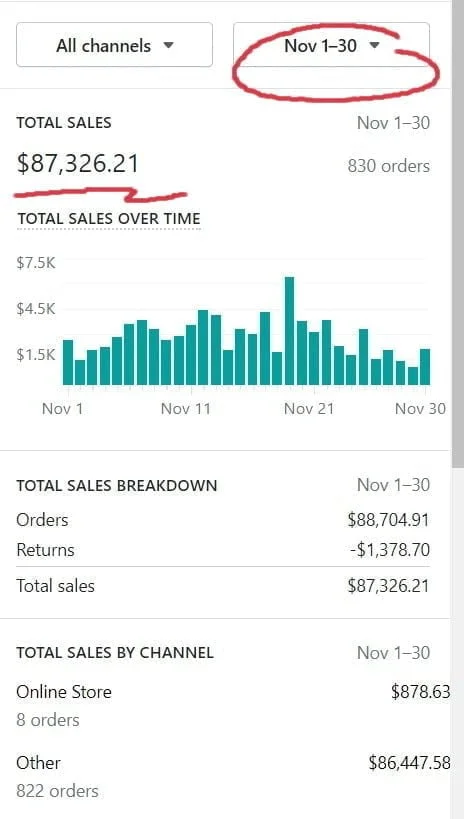This screenshot has width=464, height=819.
Task: Click the $87,326.21 total sales figure
Action: click(78, 163)
